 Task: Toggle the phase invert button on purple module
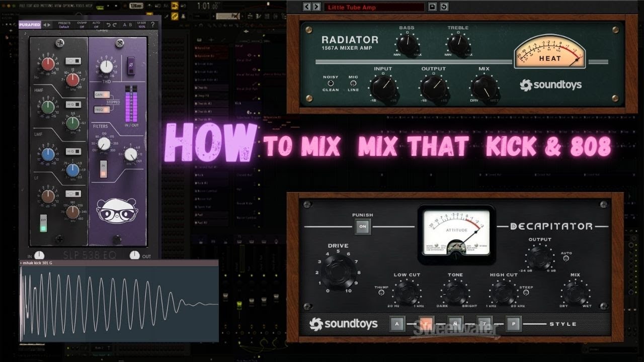pos(130,65)
